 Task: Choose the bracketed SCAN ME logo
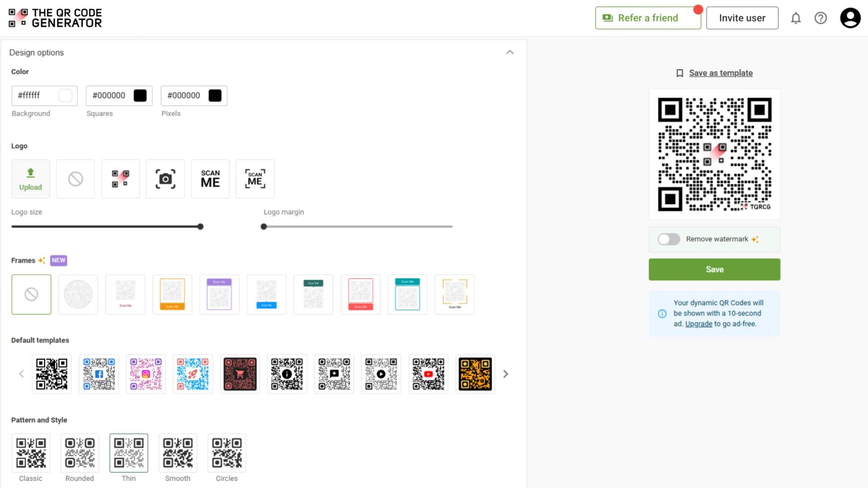tap(255, 179)
